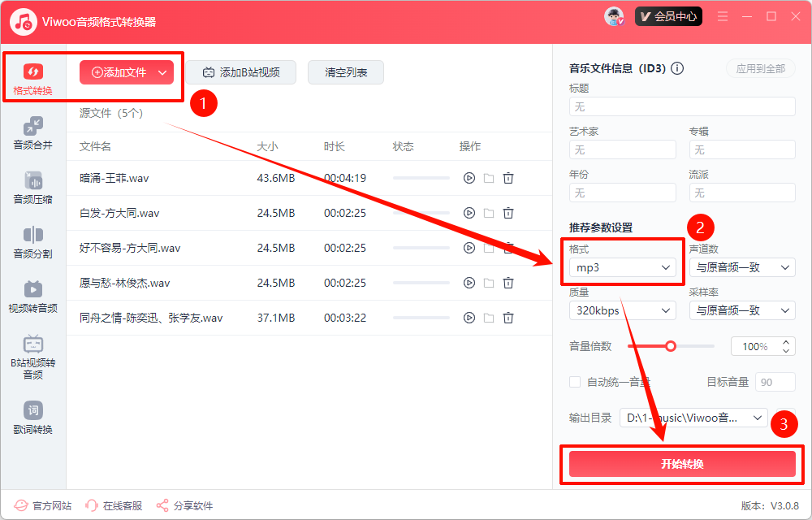Play the 暗涌-王菲.wav file preview

tap(469, 178)
